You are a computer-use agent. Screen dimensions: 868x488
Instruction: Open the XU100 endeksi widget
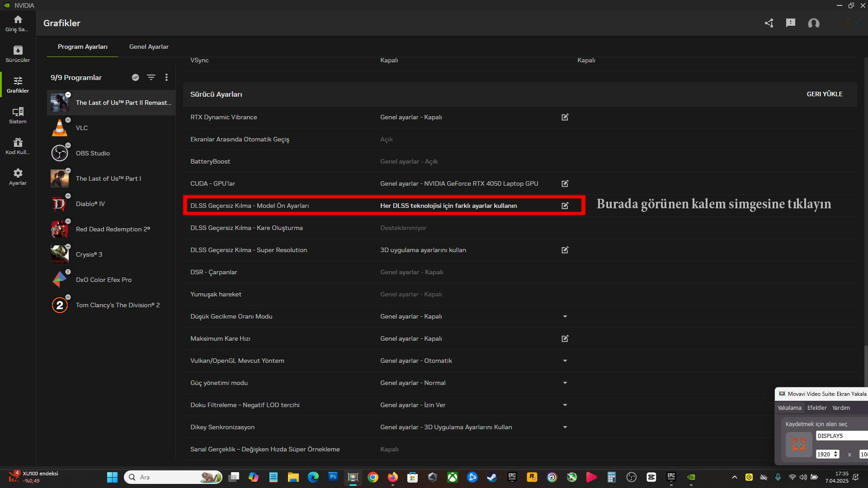[34, 477]
